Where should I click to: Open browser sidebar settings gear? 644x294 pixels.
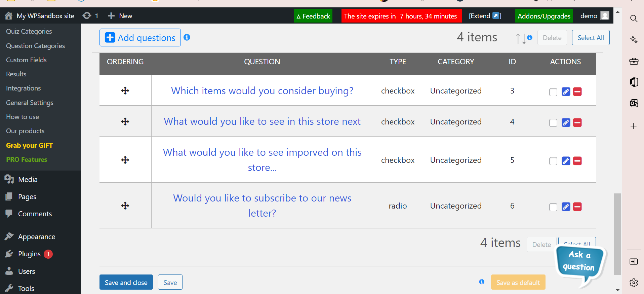634,283
